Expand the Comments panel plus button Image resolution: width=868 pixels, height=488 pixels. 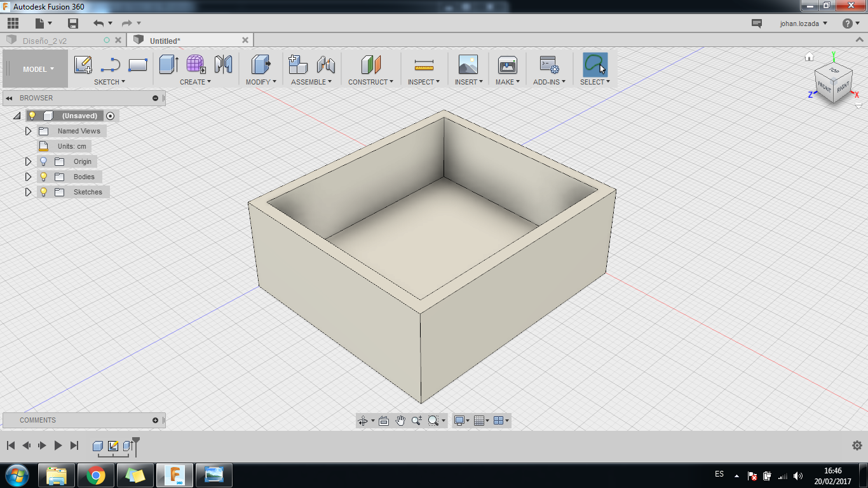(x=155, y=421)
